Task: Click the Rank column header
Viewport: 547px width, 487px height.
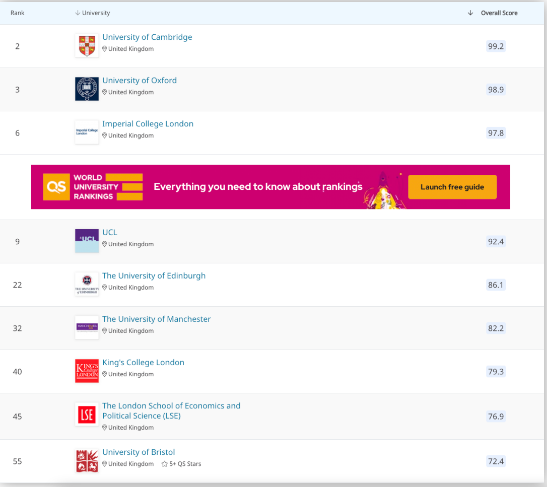Action: pyautogui.click(x=17, y=13)
